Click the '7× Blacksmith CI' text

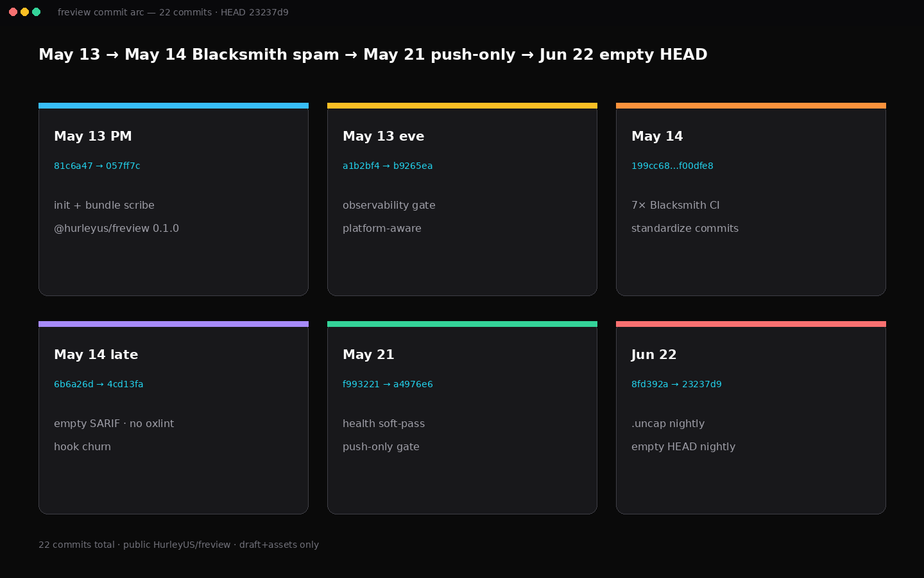pyautogui.click(x=675, y=206)
